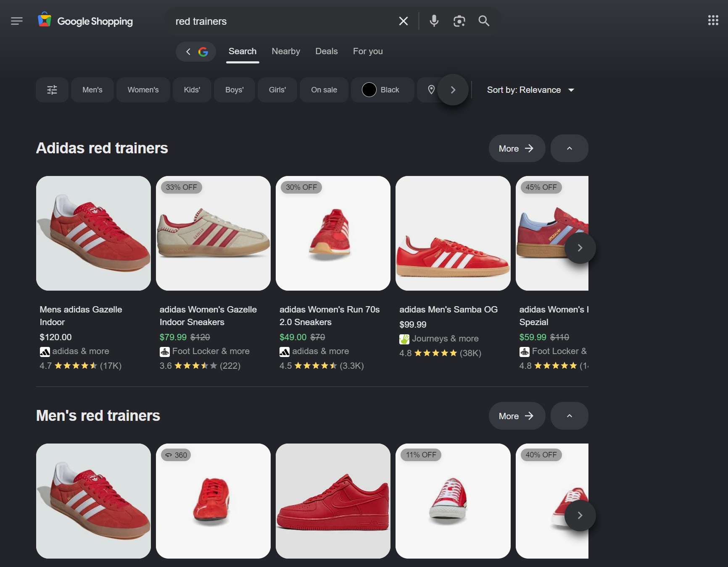Toggle the Boys' filter chip

pos(235,90)
